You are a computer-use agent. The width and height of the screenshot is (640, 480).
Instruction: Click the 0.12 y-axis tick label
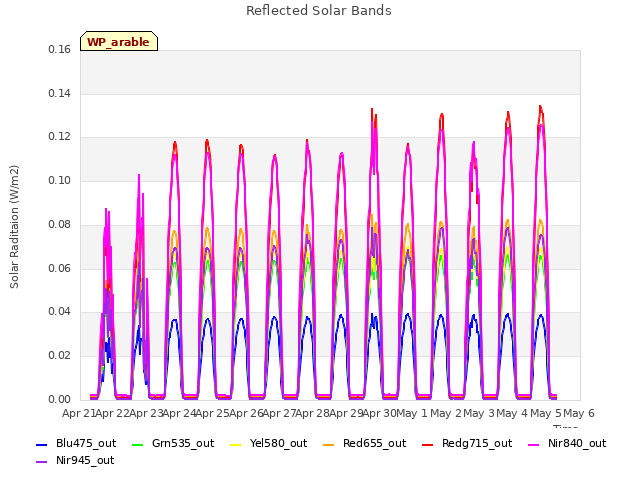point(60,137)
